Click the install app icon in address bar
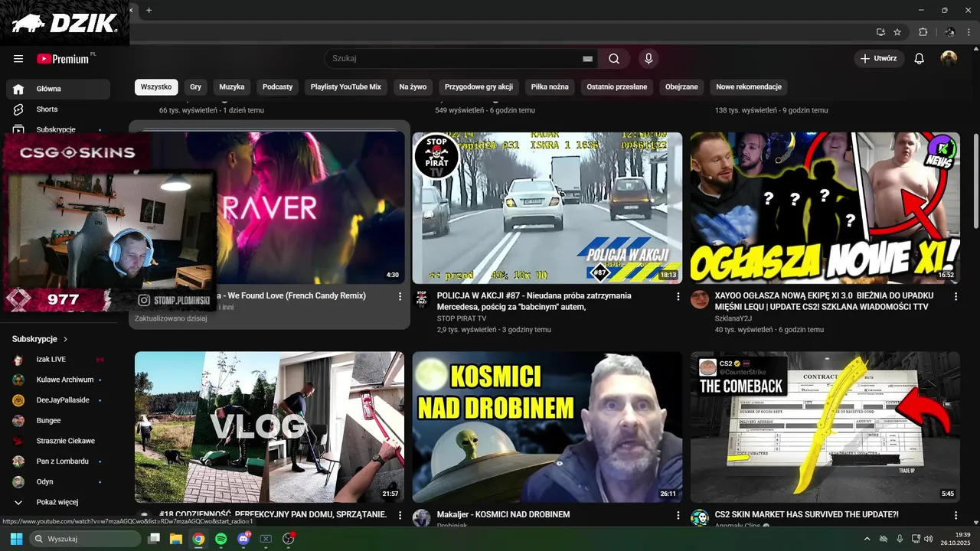Viewport: 980px width, 551px height. [x=880, y=32]
